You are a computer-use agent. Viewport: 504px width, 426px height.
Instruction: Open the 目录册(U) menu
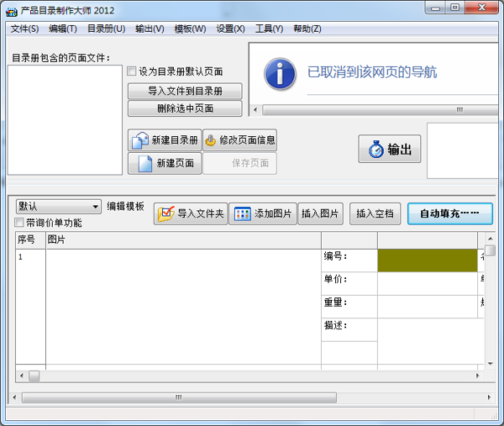point(106,29)
